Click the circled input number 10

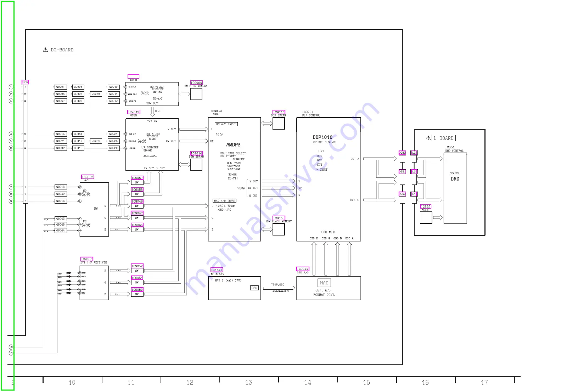(11, 347)
